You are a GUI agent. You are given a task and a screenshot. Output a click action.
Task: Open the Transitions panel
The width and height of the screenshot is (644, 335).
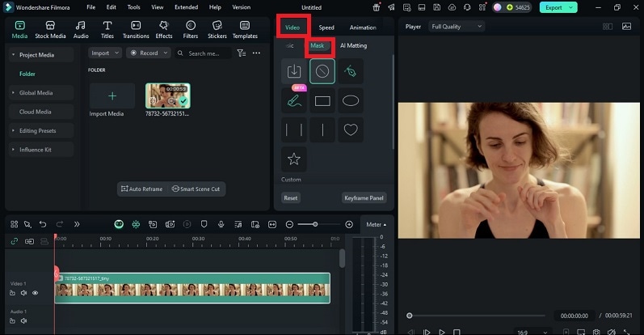tap(136, 30)
